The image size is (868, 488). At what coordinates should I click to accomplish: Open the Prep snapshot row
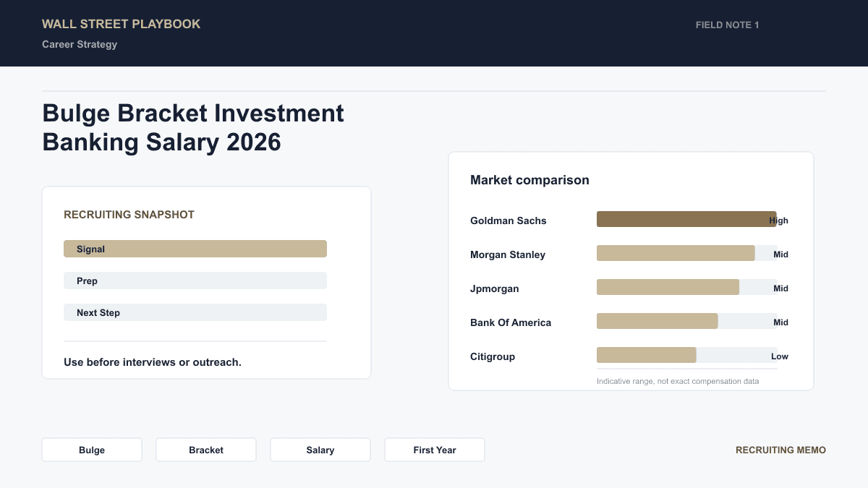click(195, 281)
